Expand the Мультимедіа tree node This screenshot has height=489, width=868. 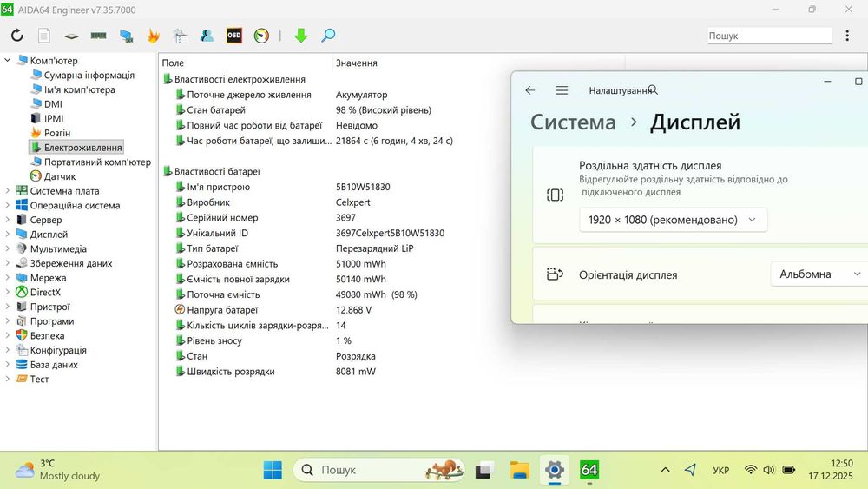pyautogui.click(x=7, y=248)
